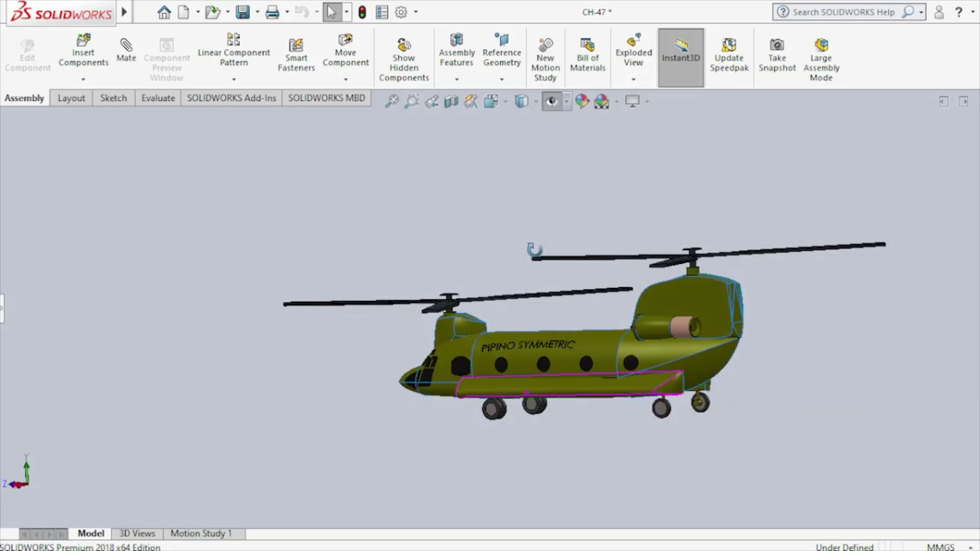Screen dimensions: 980x551
Task: Open SOLIDWORKS Add-Ins tab
Action: point(231,98)
